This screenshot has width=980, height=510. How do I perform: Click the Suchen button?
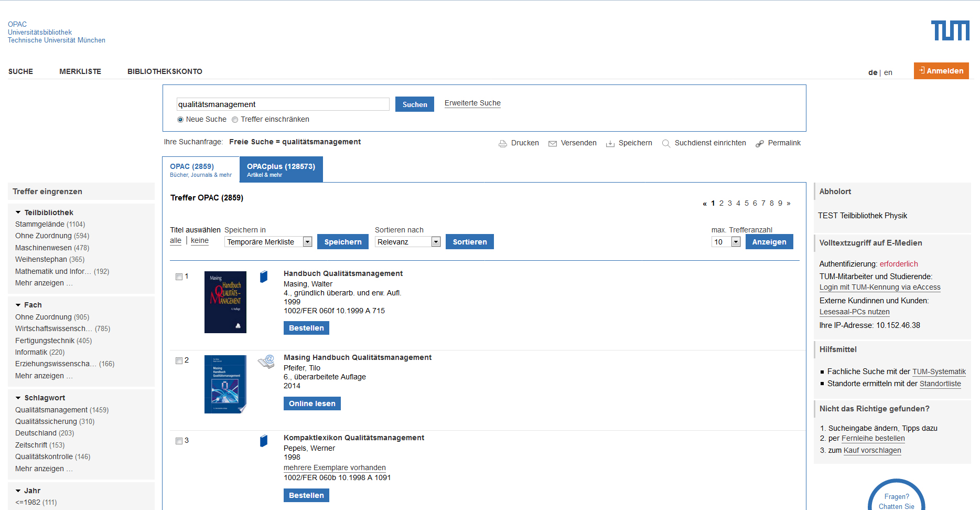coord(415,104)
